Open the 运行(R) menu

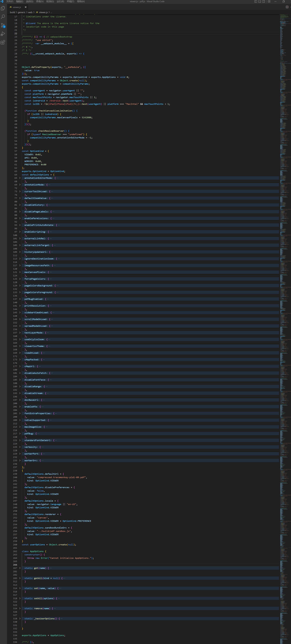(60, 2)
